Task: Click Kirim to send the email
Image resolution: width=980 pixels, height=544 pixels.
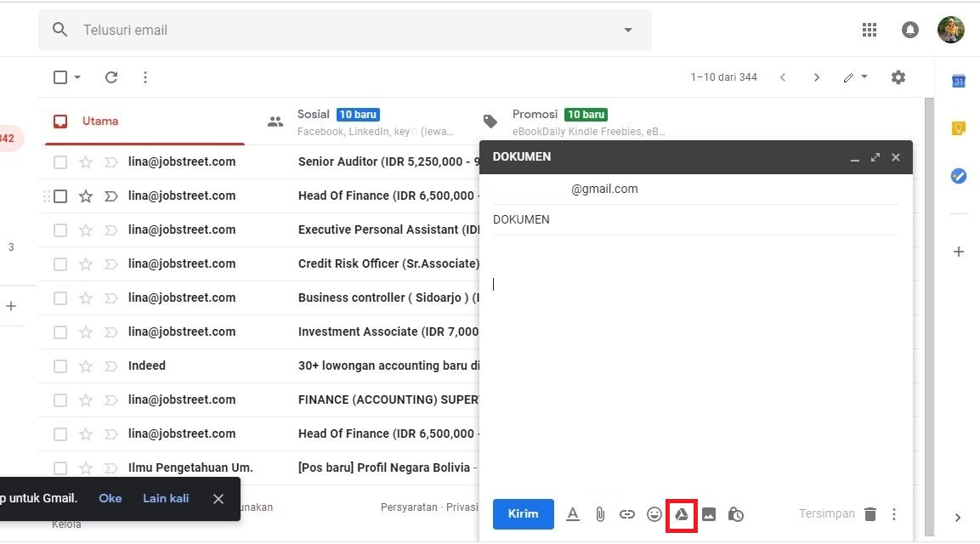Action: 523,514
